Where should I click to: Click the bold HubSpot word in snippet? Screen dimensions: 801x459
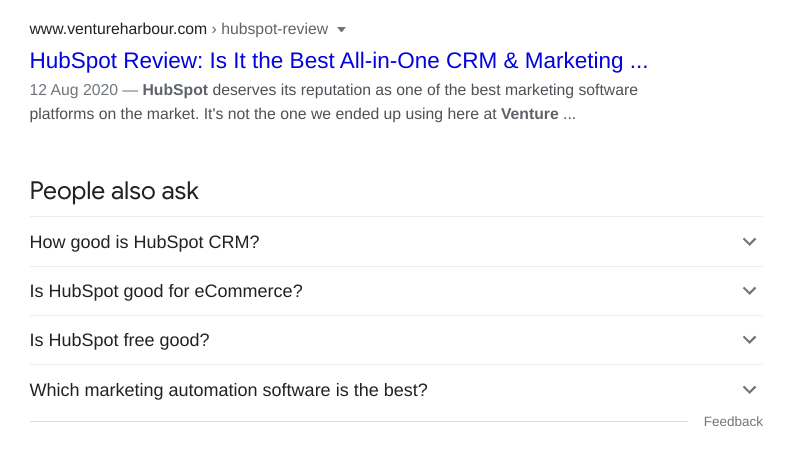tap(175, 90)
